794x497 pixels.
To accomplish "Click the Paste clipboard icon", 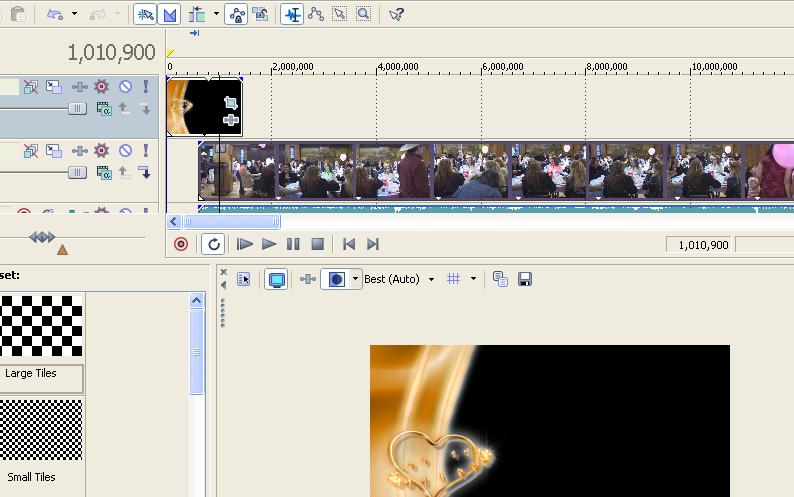I will click(x=18, y=14).
